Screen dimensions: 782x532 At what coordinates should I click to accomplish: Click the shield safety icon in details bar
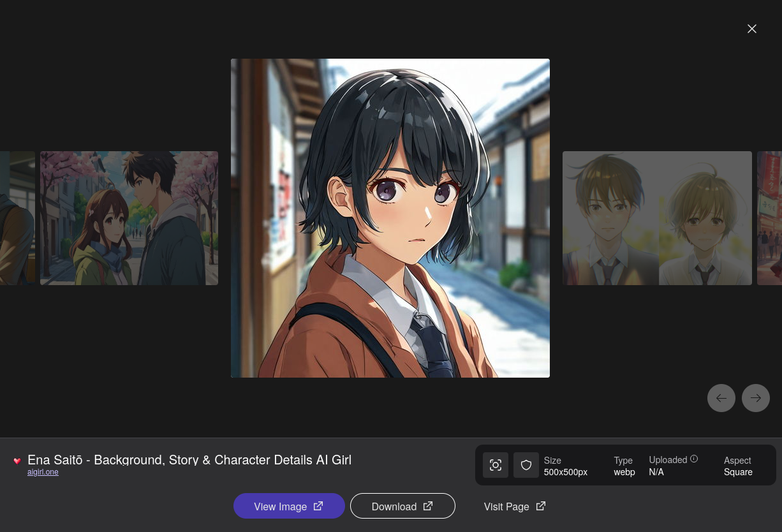(526, 465)
